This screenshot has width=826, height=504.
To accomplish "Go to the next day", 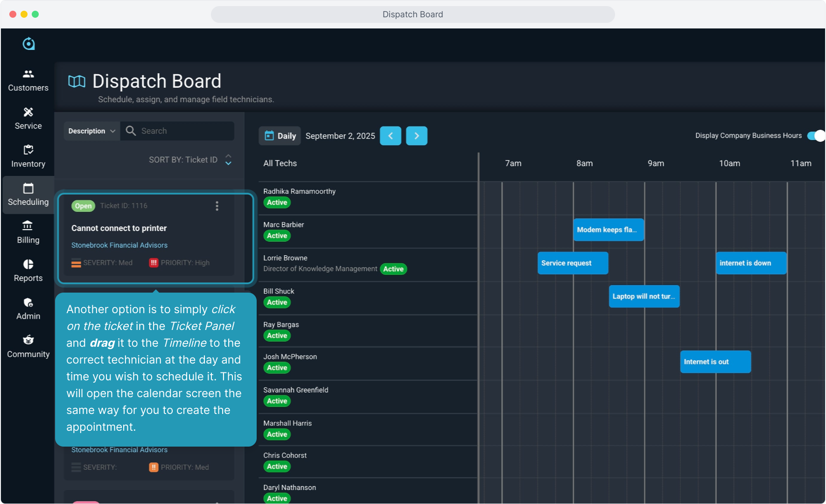I will pos(416,136).
